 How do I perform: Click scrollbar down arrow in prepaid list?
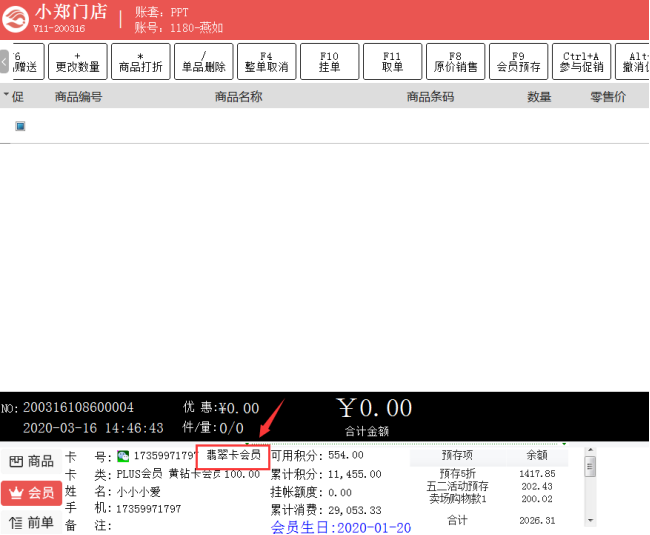pos(590,520)
